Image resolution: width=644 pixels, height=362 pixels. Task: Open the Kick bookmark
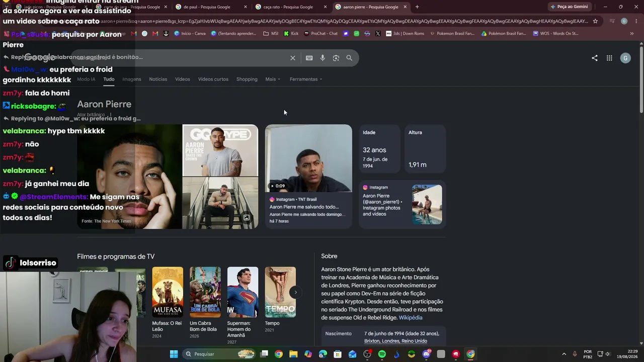(291, 34)
